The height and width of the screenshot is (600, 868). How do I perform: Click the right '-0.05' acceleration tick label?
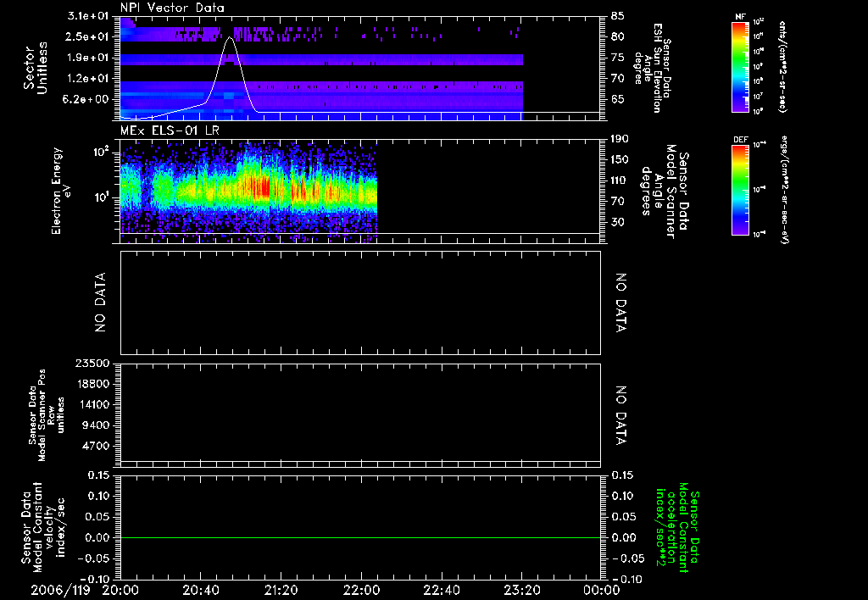coord(628,558)
